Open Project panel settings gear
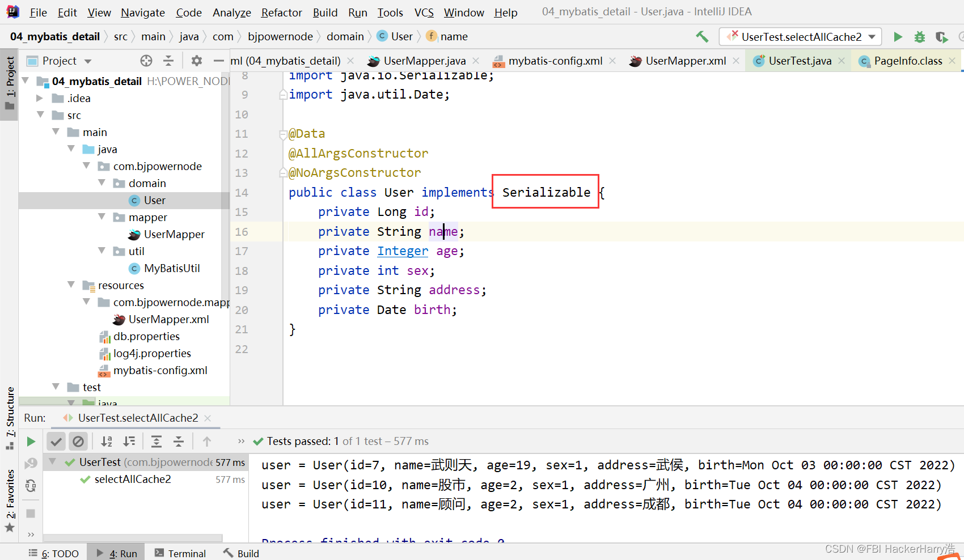Viewport: 964px width, 560px height. point(197,61)
